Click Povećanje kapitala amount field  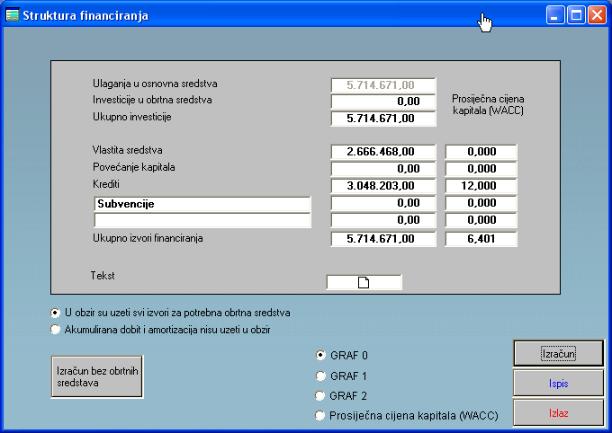(x=383, y=169)
